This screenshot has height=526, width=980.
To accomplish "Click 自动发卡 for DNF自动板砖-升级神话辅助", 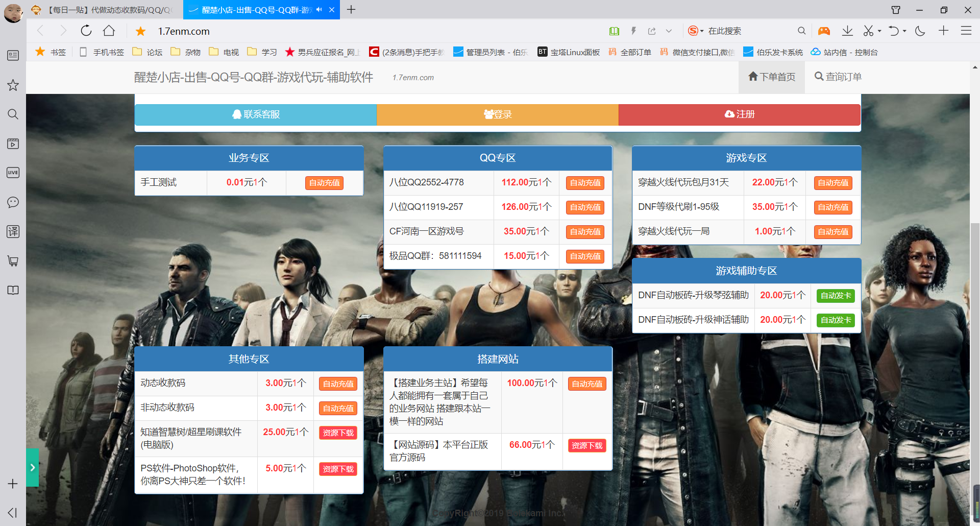I will (x=836, y=320).
